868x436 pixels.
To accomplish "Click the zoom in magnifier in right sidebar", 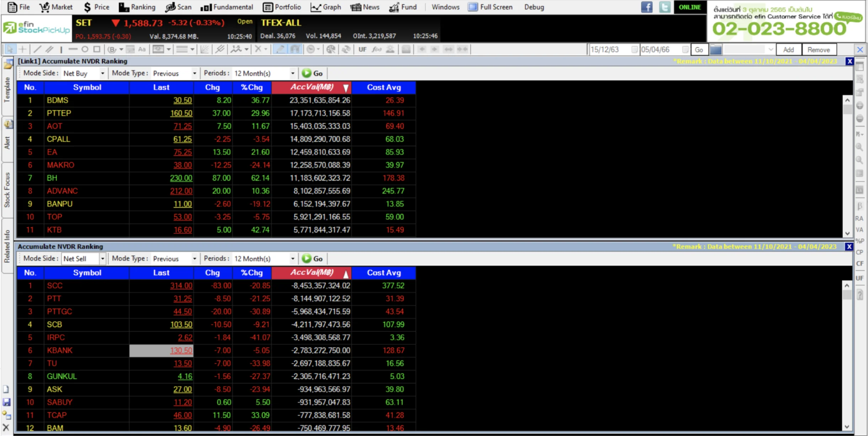I will click(859, 147).
